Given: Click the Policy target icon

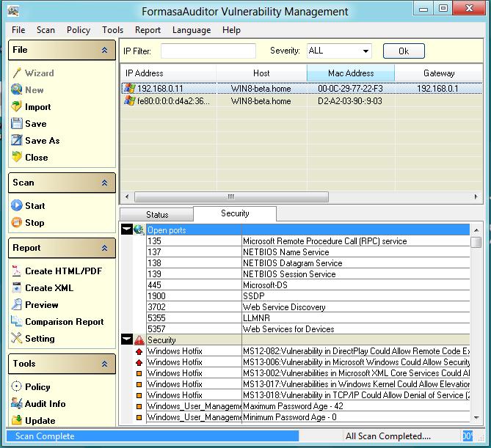Looking at the screenshot, I should (x=17, y=386).
